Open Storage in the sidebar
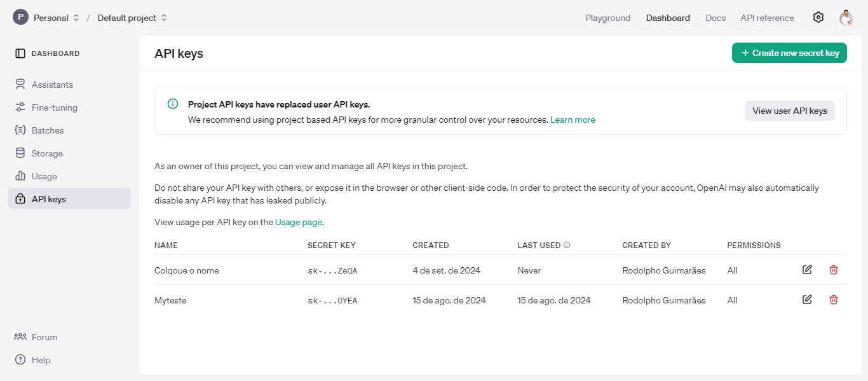 [x=69, y=153]
